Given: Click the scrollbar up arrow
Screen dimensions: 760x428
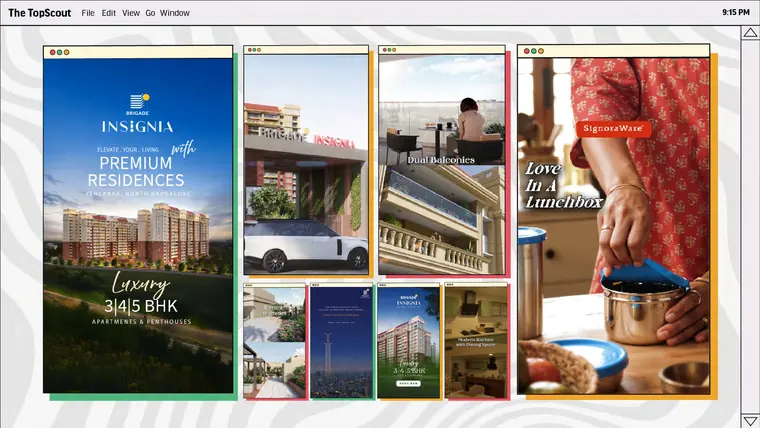Looking at the screenshot, I should (x=750, y=32).
